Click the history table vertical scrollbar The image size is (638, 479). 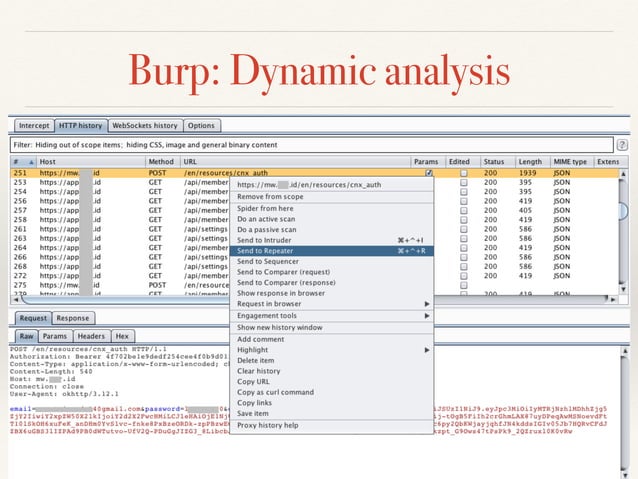tap(627, 230)
